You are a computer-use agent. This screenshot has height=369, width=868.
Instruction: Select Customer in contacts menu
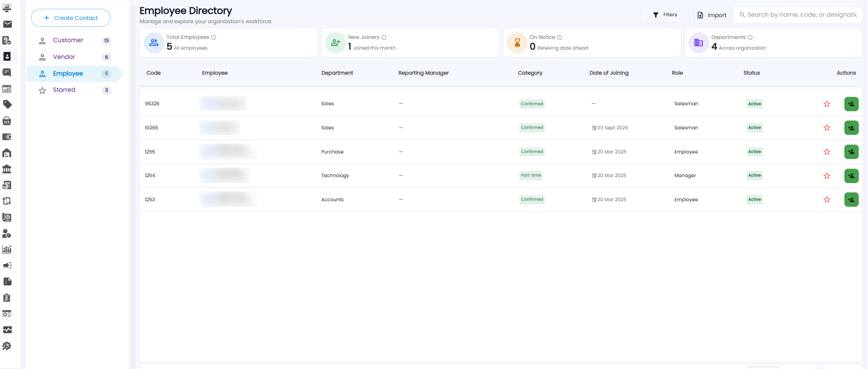[x=74, y=40]
